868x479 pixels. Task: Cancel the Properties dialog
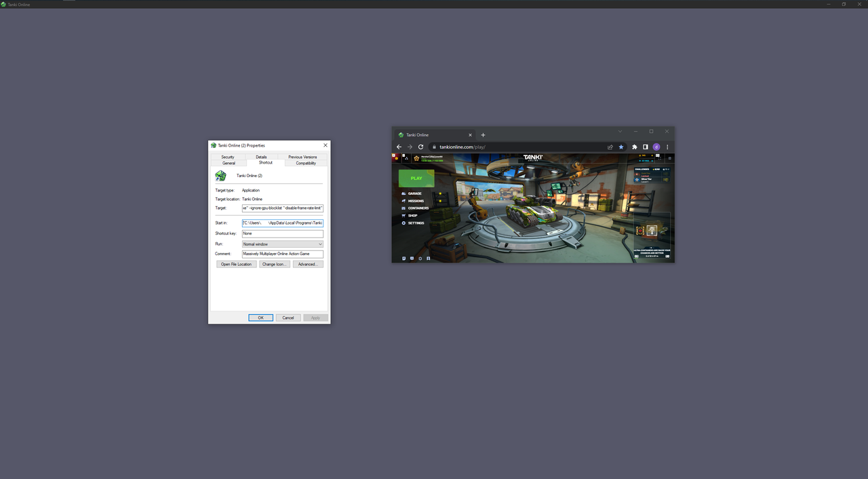(x=288, y=318)
